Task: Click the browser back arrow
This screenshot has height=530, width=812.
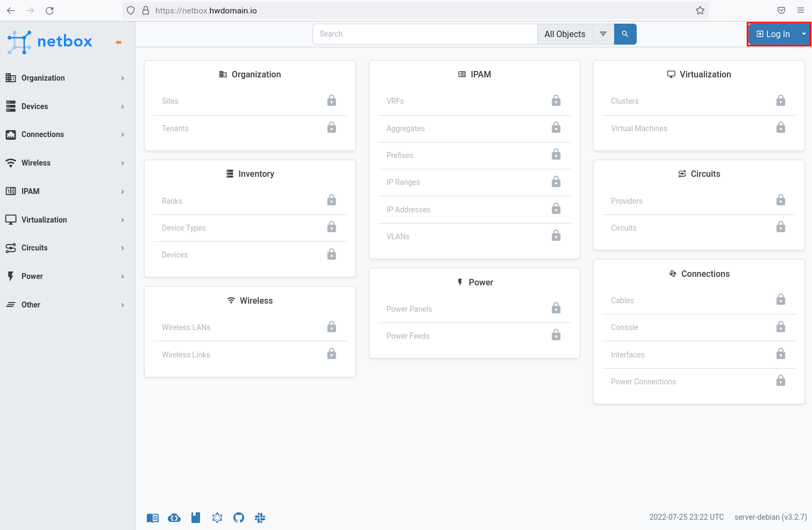Action: 11,10
